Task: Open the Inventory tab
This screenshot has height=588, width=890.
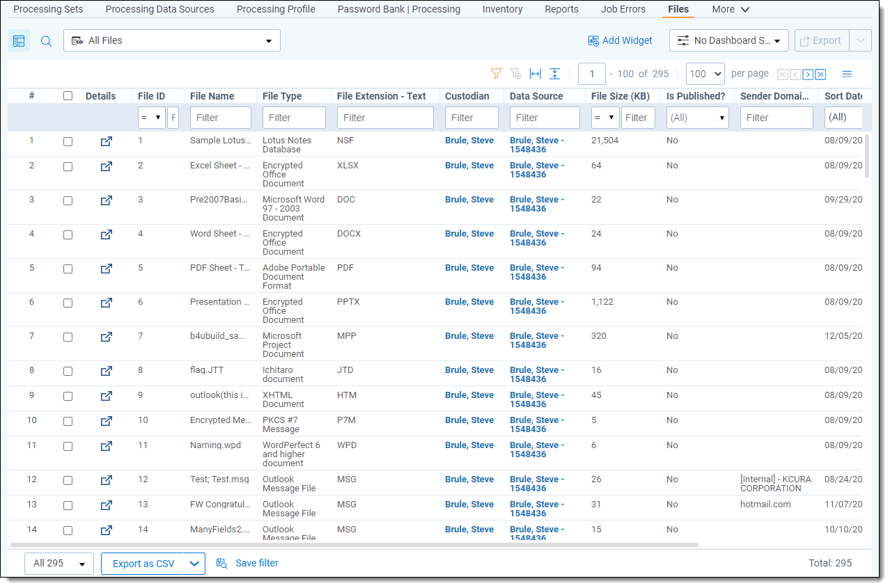Action: click(x=502, y=9)
